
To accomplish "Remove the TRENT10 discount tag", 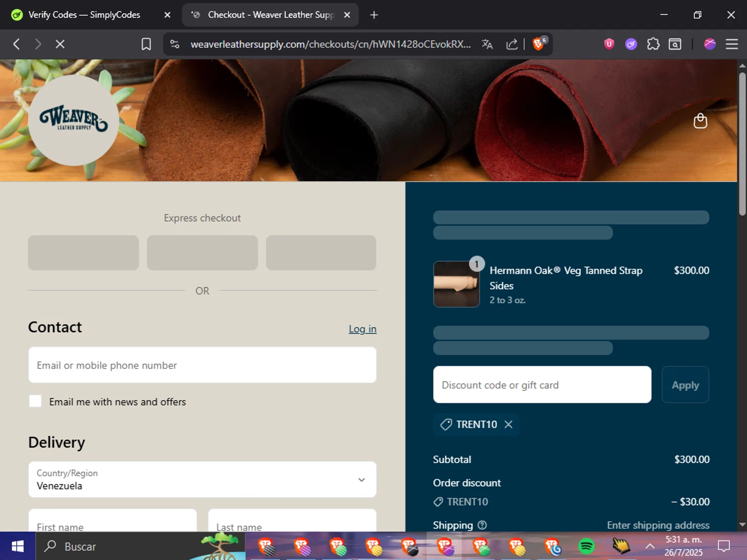I will click(508, 424).
